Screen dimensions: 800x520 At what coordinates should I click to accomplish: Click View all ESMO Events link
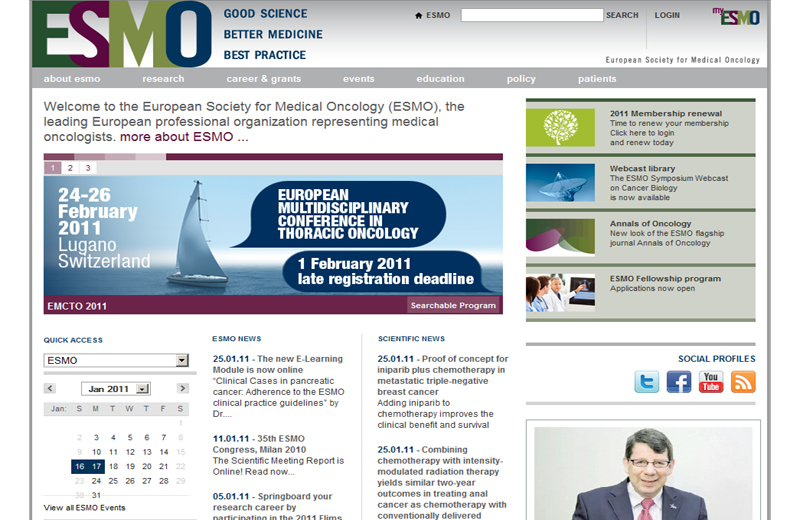(x=84, y=508)
